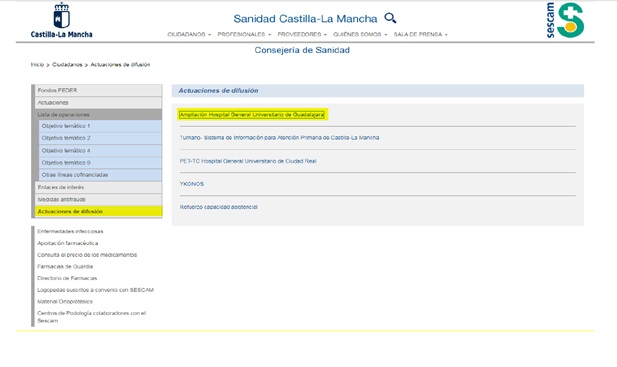Open the YKONOS link
This screenshot has height=367, width=617.
(x=192, y=184)
